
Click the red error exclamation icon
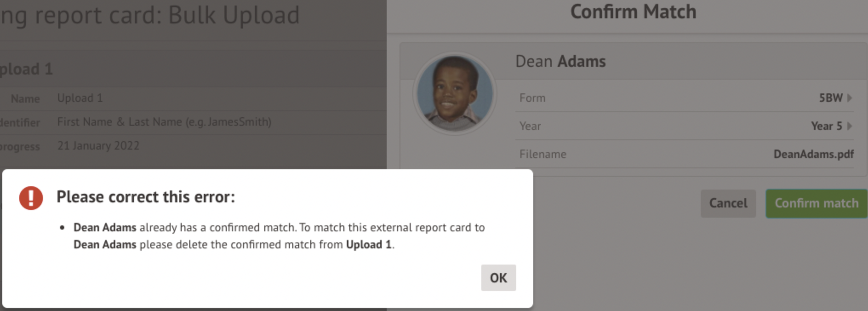tap(31, 198)
